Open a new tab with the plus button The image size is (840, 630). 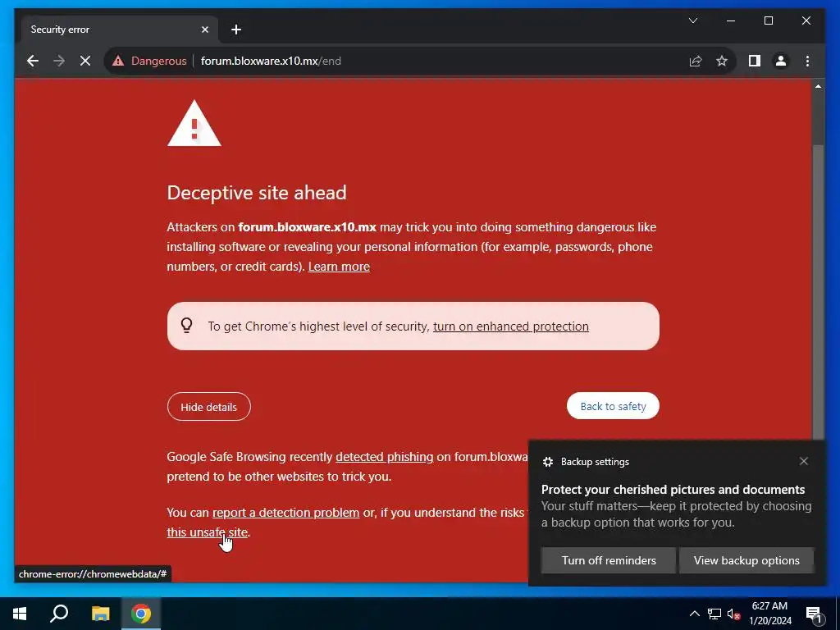[x=236, y=30]
